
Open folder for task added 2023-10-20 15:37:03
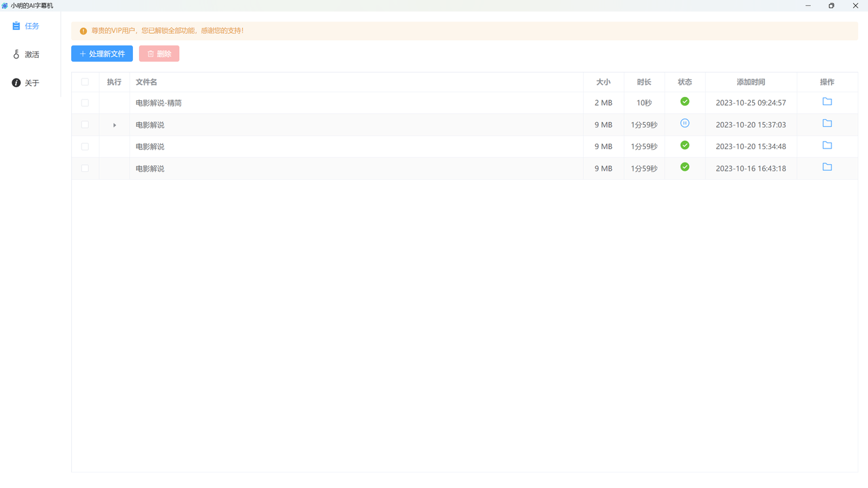pos(827,123)
